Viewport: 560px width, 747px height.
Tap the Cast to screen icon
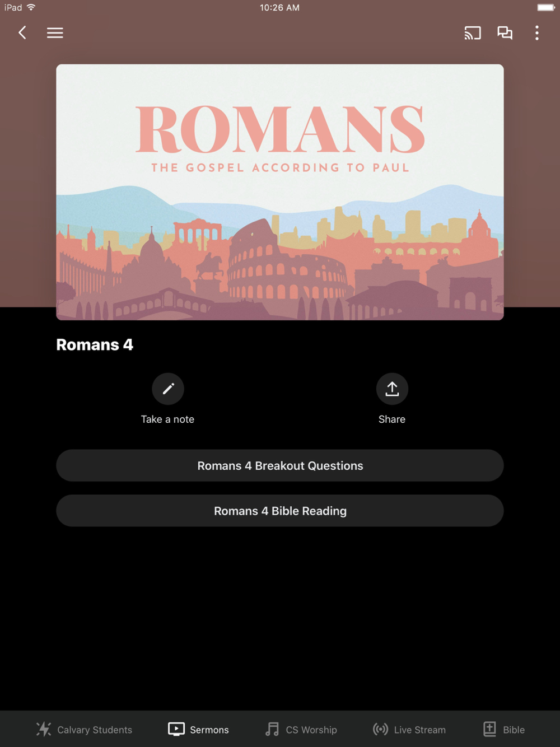pyautogui.click(x=473, y=33)
